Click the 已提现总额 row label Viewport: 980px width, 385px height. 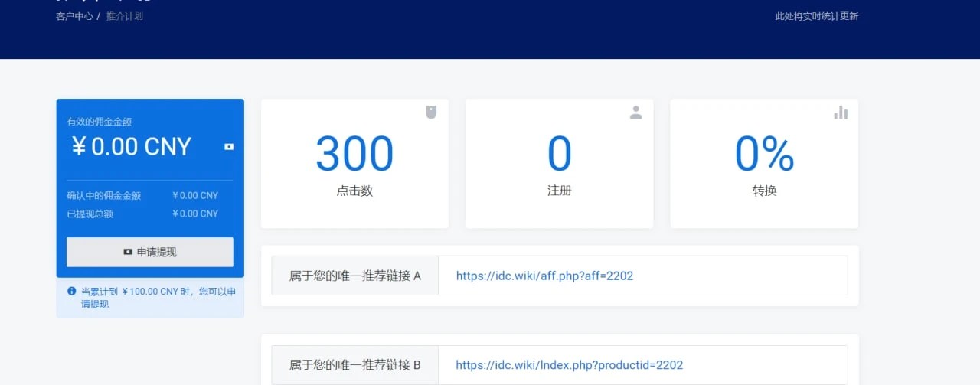coord(90,214)
